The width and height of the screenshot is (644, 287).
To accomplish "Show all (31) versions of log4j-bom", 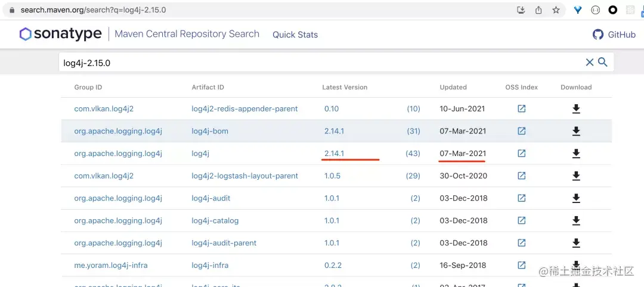I will coord(414,131).
